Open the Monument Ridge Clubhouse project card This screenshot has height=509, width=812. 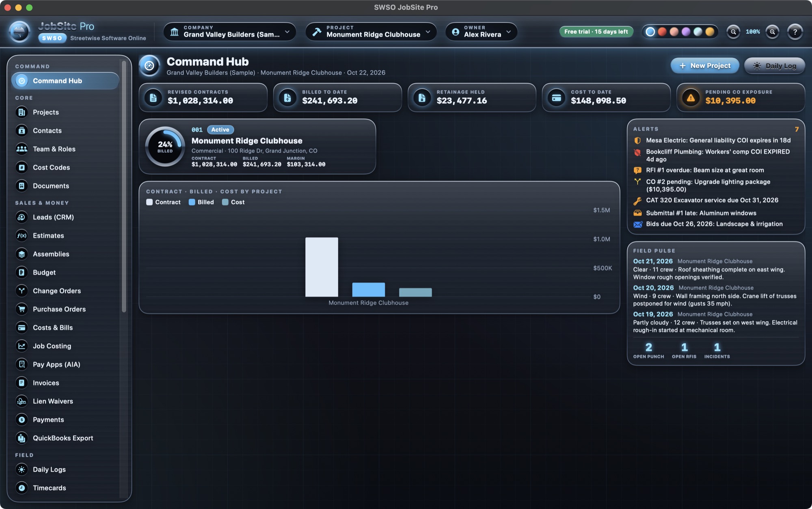257,147
